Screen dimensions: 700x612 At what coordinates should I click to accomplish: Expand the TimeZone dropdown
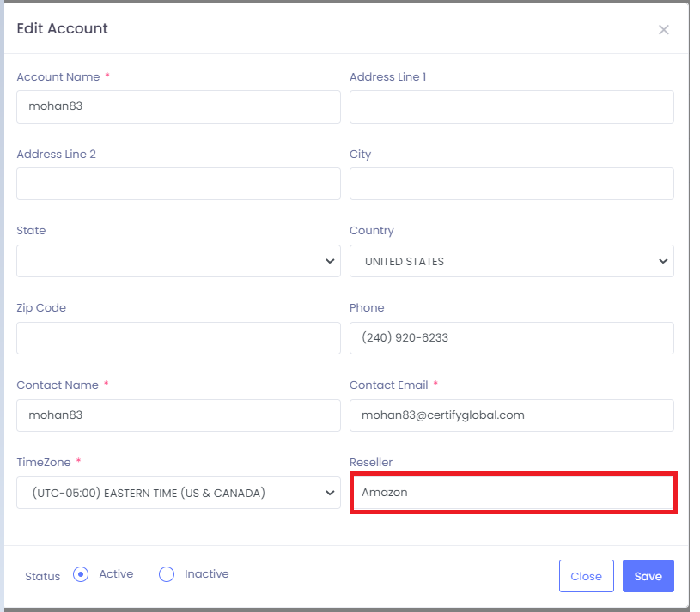(x=179, y=493)
